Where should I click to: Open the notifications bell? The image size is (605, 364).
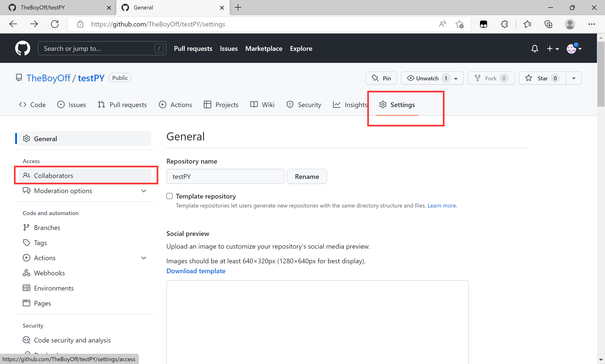click(535, 48)
